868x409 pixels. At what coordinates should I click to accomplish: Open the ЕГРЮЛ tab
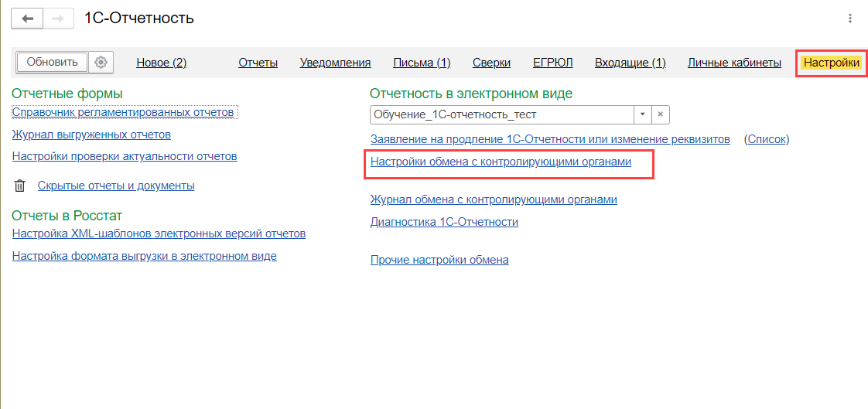coord(552,63)
